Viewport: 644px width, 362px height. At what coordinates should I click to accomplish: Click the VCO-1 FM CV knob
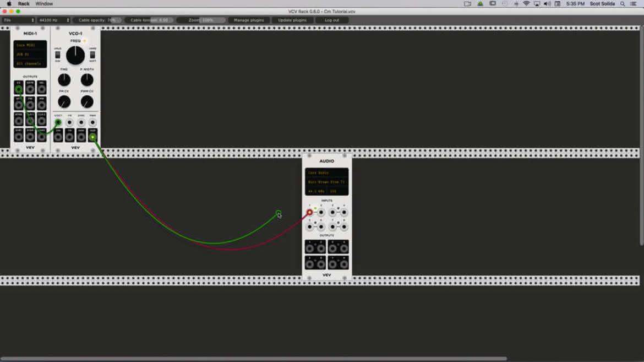(x=64, y=101)
